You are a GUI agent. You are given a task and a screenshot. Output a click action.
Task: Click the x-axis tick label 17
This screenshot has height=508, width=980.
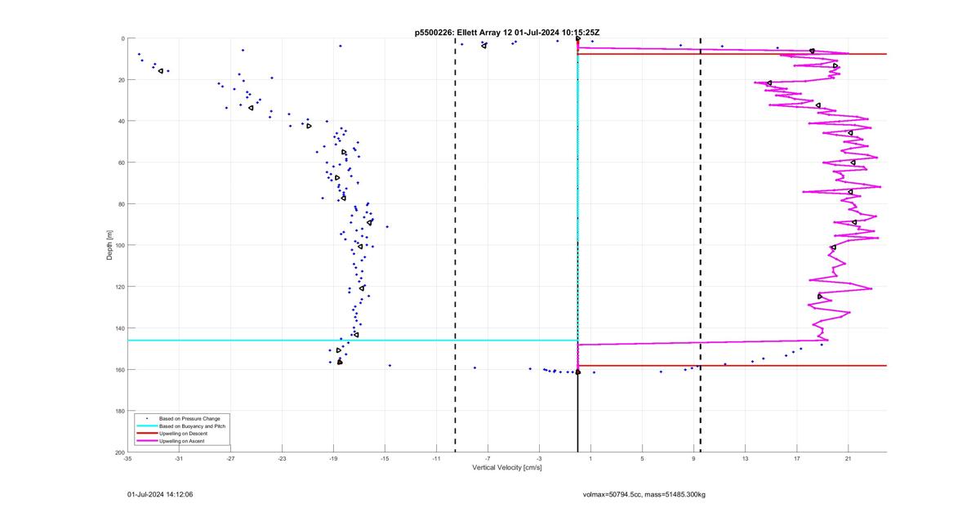click(796, 459)
